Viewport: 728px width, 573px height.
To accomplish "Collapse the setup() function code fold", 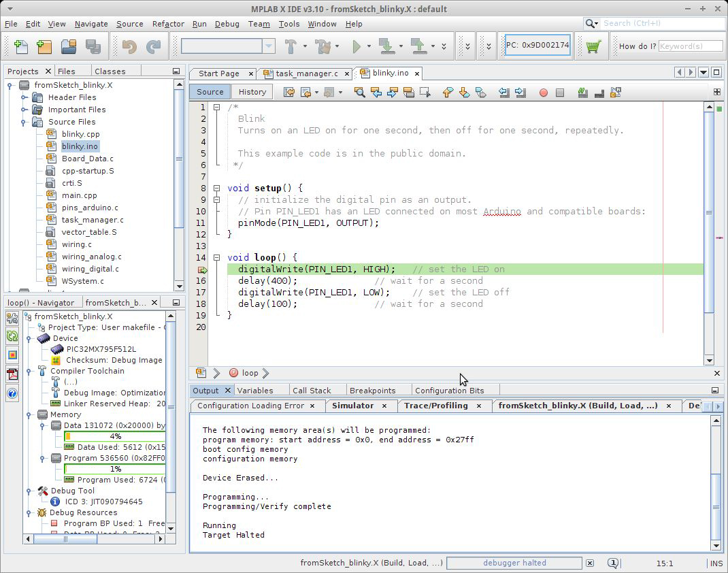I will 215,188.
